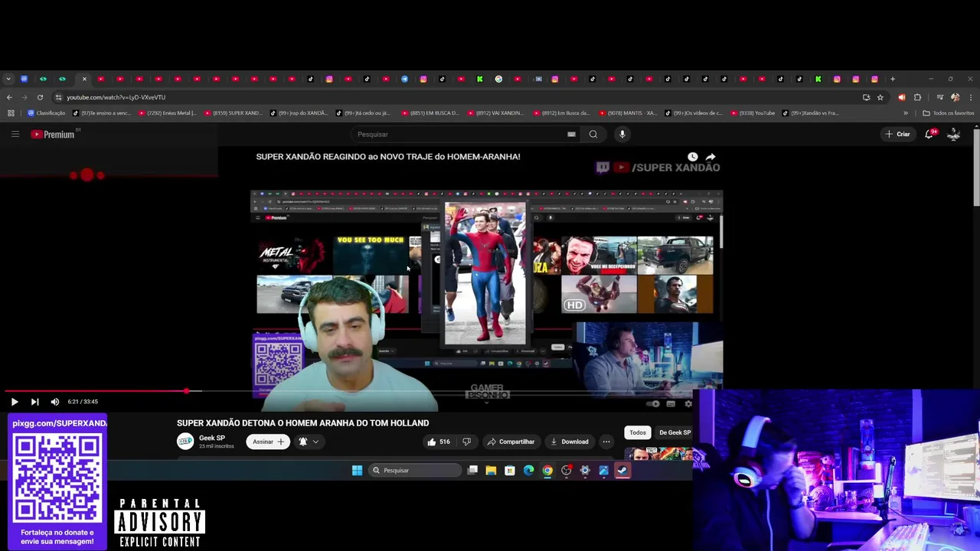
Task: Click video title SUPER XANDÃO DETONA text
Action: pyautogui.click(x=302, y=423)
